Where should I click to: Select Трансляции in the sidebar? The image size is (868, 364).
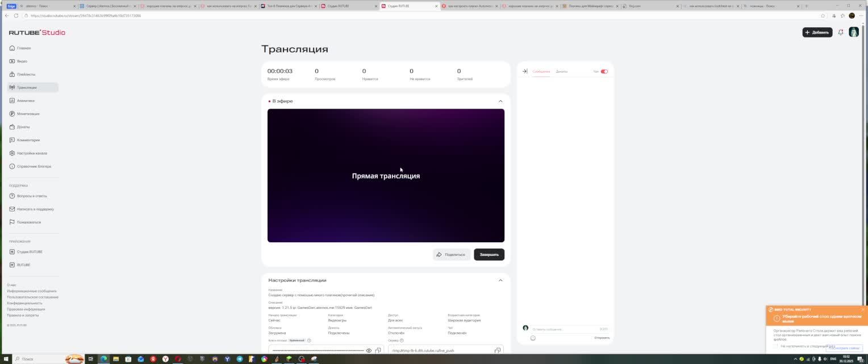(x=32, y=87)
